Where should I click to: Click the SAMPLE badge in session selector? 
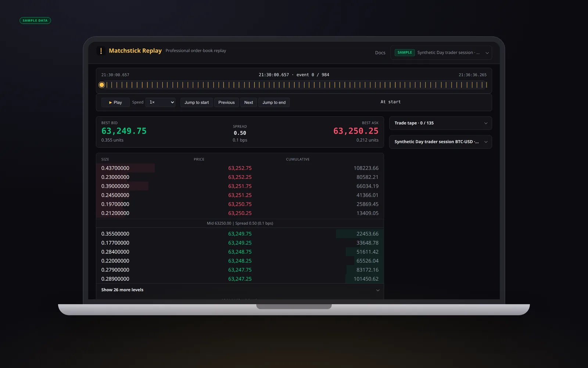pos(405,53)
